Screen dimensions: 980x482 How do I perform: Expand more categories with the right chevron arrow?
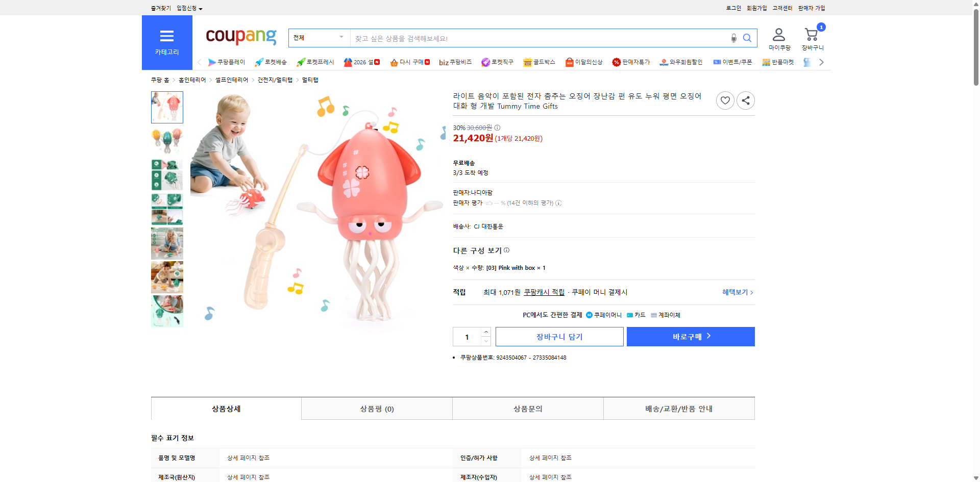click(821, 62)
